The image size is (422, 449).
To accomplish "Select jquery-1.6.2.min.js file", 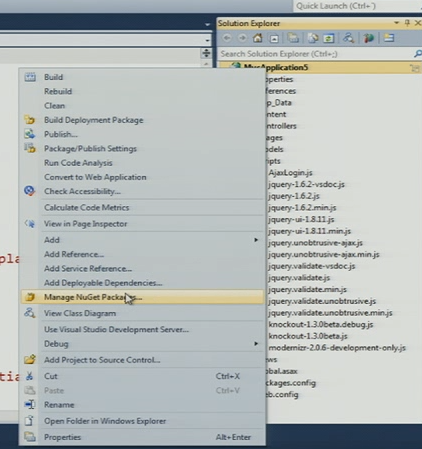I will (302, 208).
